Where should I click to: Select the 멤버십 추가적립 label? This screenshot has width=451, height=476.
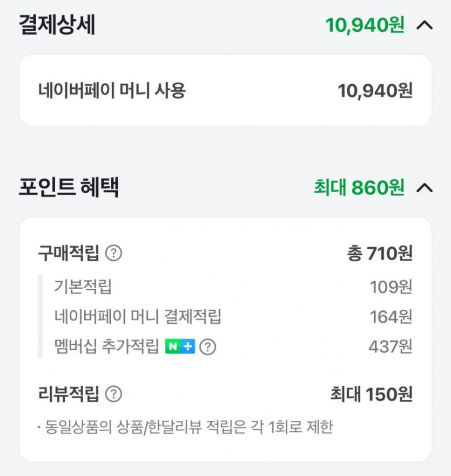tap(106, 346)
